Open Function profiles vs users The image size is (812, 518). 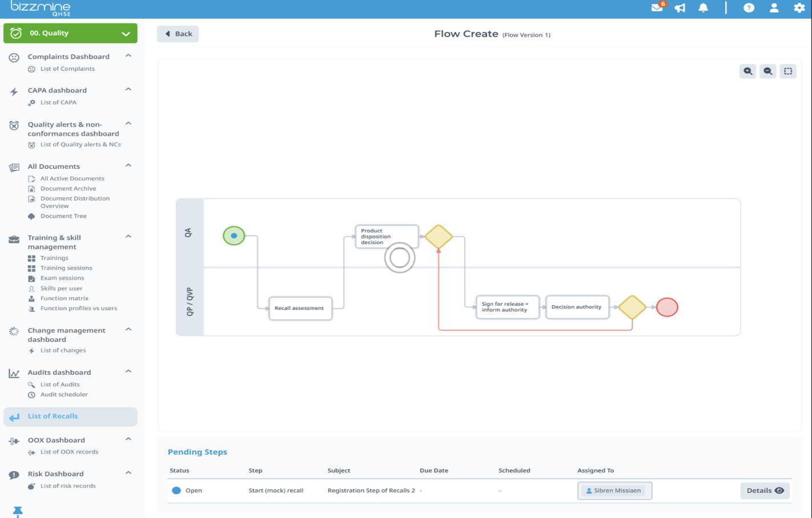pyautogui.click(x=79, y=309)
